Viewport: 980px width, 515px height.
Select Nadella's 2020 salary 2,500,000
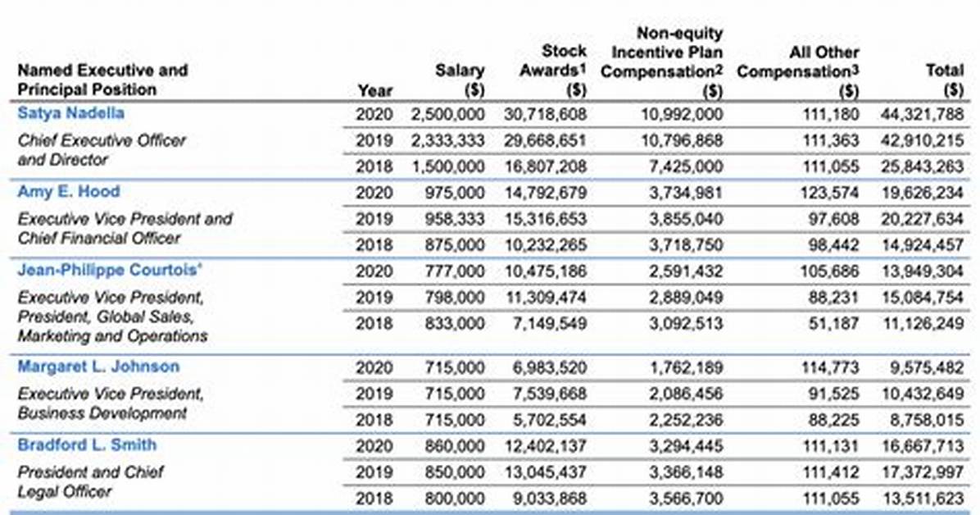(x=447, y=115)
